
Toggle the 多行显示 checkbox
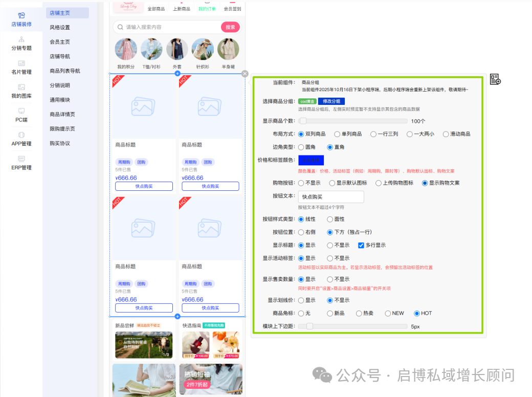coord(361,245)
